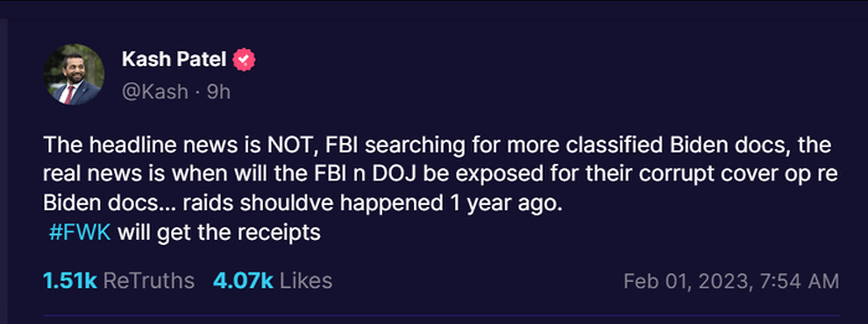Click the 4.07k Likes number
Viewport: 868px width, 324px height.
(243, 281)
